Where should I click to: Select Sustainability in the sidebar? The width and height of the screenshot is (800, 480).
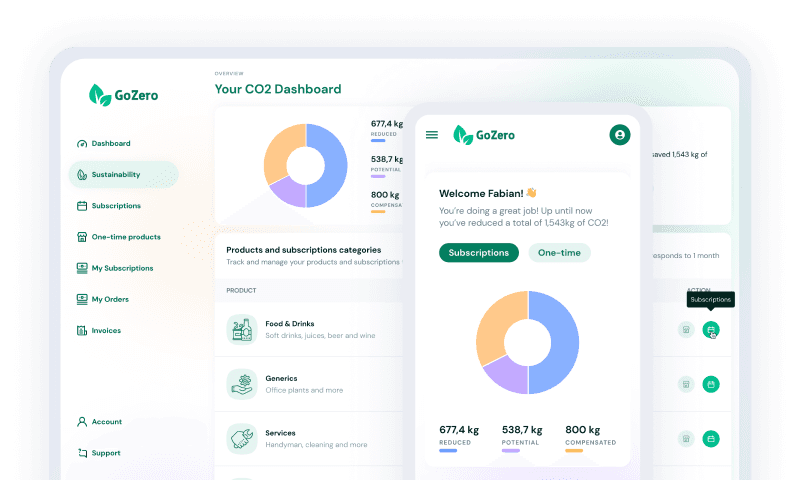coord(123,174)
